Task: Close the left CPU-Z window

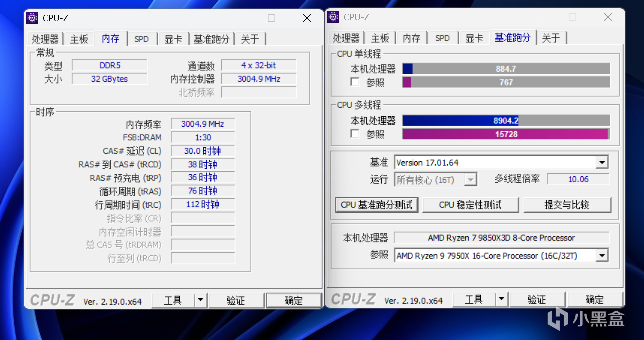Action: click(307, 18)
